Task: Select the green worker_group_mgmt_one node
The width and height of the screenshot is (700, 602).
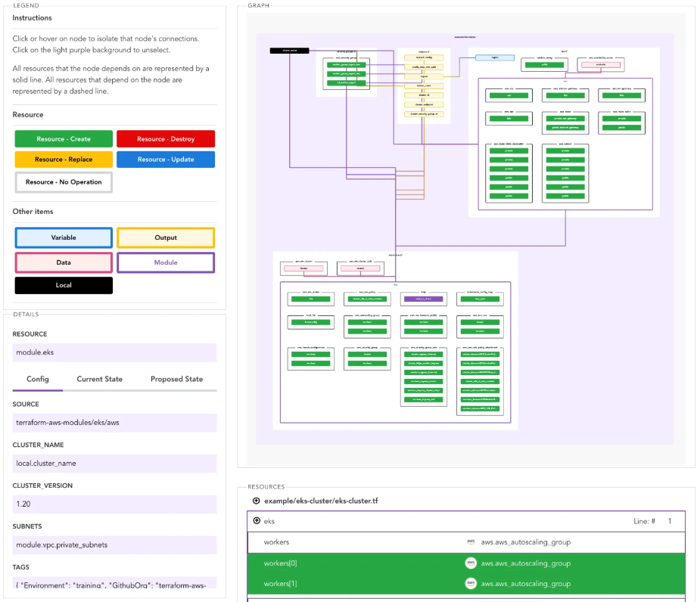Action: (x=347, y=65)
